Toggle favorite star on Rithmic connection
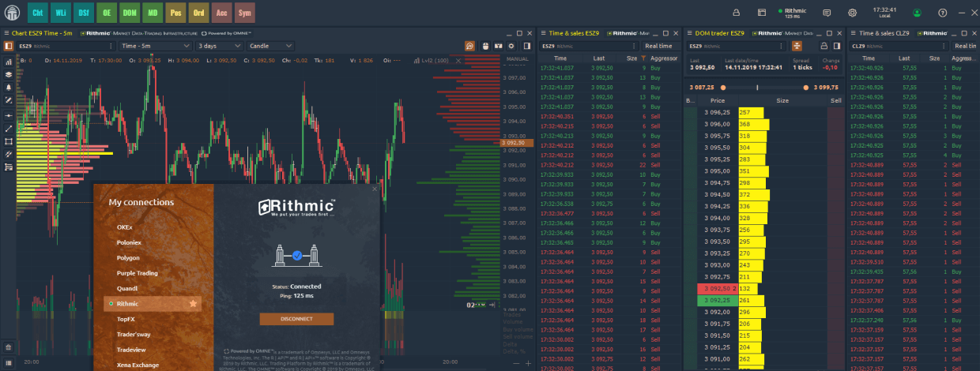980x371 pixels. pos(193,303)
